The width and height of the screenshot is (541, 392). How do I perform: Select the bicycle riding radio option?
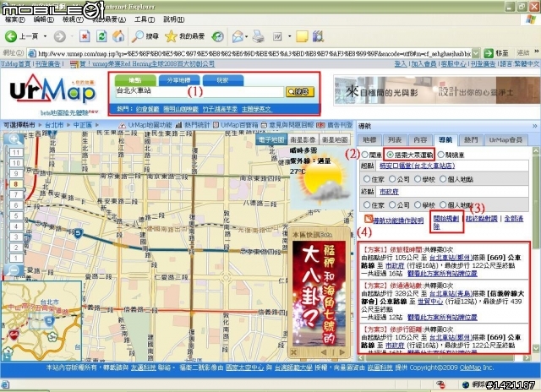point(440,155)
